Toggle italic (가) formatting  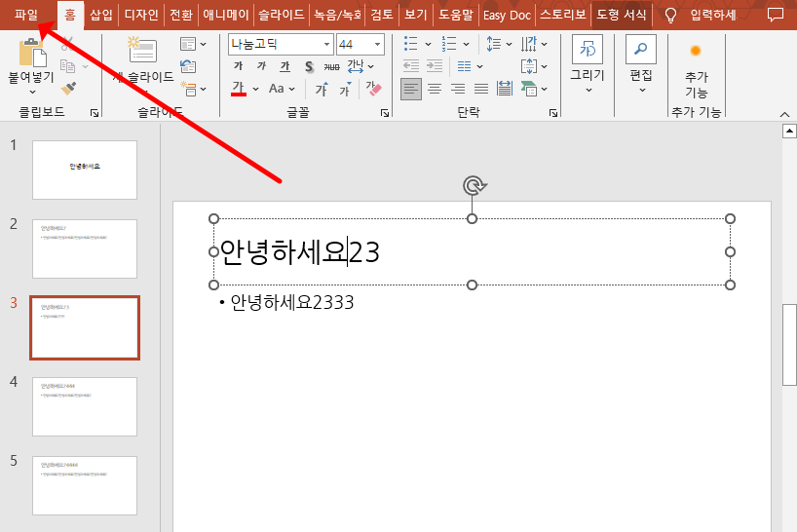pos(261,66)
